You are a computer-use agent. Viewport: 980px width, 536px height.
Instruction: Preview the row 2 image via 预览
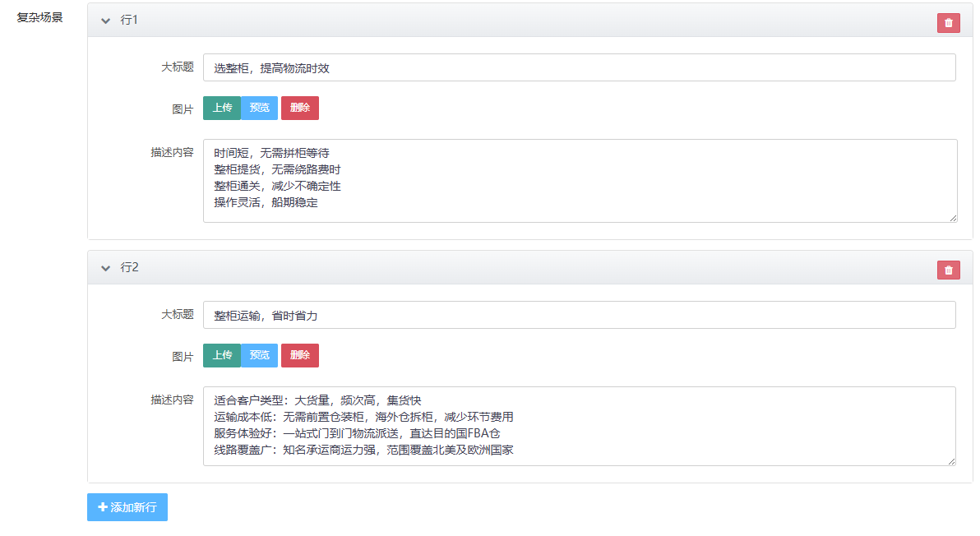[x=260, y=355]
